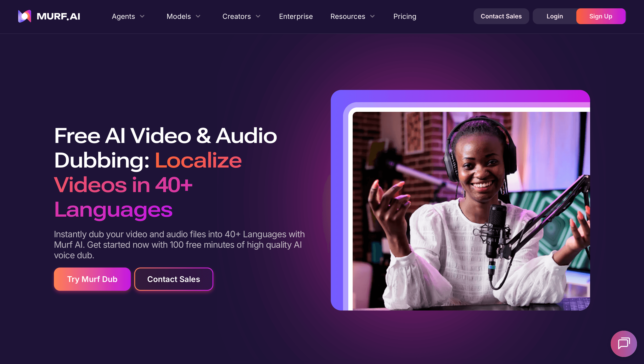Click Contact Sales below the hero text
644x364 pixels.
pos(173,279)
